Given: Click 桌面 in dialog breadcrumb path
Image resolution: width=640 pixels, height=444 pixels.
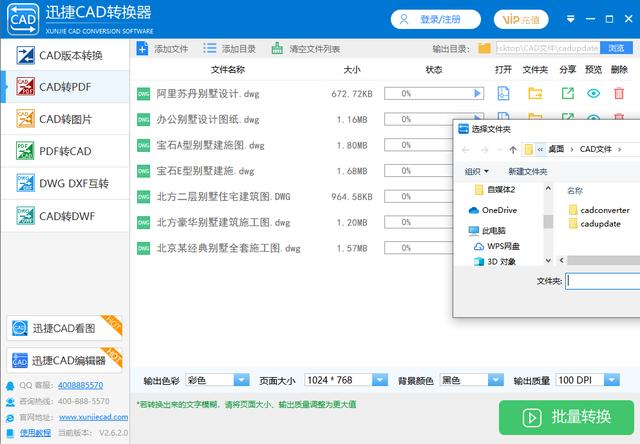Looking at the screenshot, I should (x=556, y=149).
